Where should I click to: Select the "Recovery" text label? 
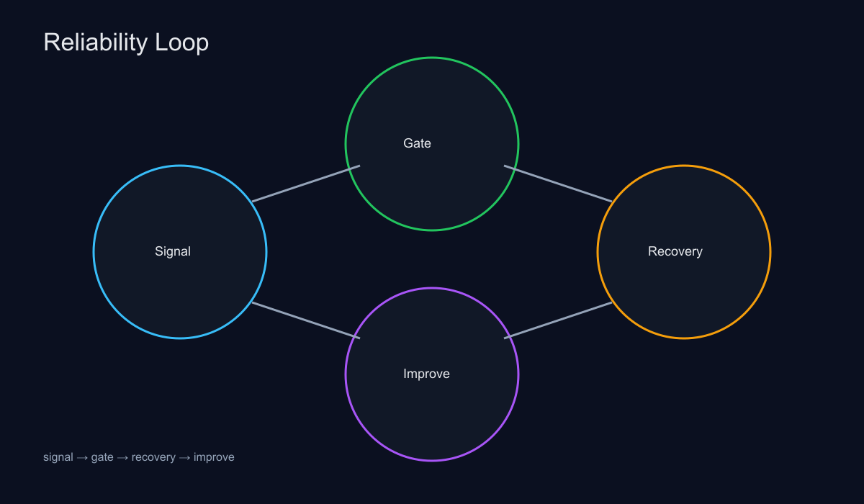(x=675, y=251)
